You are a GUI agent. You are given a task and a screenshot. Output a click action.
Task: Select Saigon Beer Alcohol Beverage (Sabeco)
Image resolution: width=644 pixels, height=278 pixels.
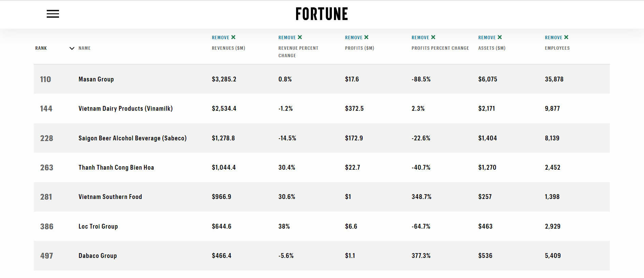(x=132, y=138)
